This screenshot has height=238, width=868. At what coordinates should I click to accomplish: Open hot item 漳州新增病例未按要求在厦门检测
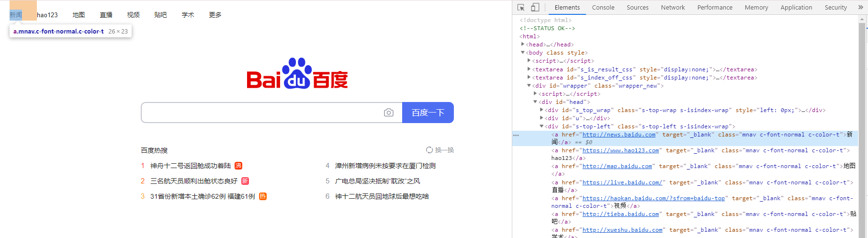tap(385, 166)
